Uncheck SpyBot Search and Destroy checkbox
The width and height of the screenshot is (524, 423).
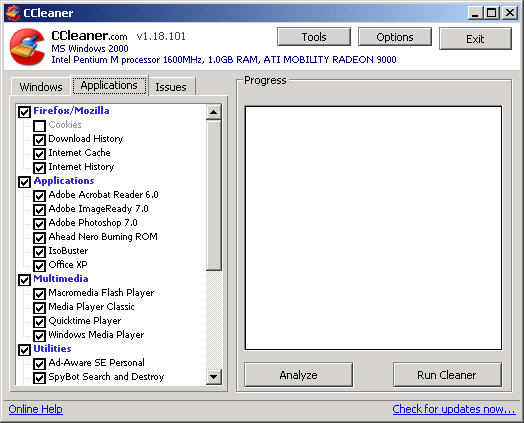tap(39, 378)
